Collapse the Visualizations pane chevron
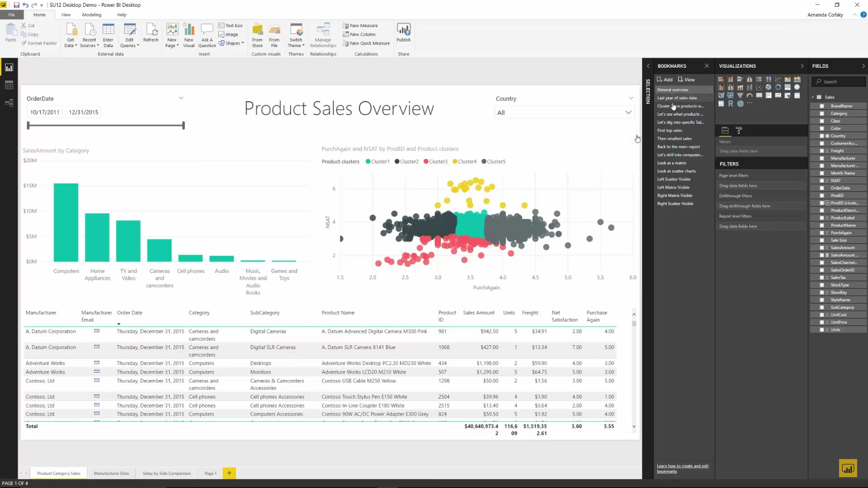868x488 pixels. pyautogui.click(x=802, y=66)
